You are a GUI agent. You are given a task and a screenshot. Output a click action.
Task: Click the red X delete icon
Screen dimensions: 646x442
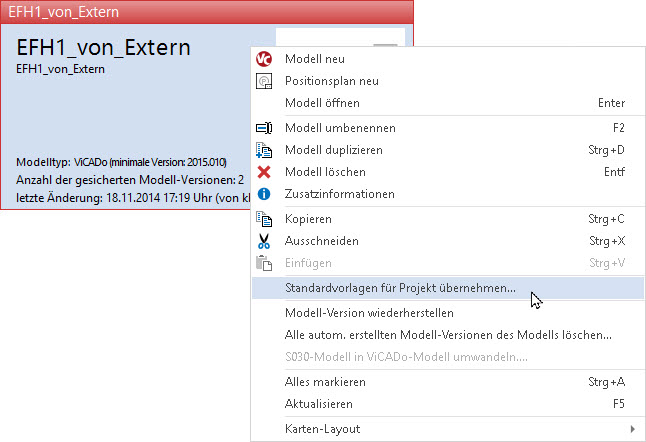[x=264, y=172]
